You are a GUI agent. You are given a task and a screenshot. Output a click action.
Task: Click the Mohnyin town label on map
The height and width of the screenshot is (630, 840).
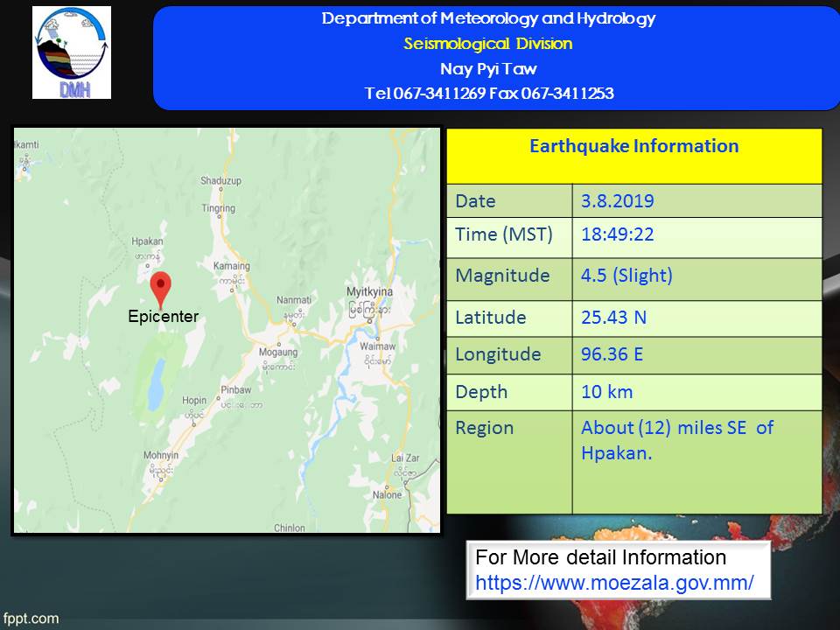(x=161, y=455)
